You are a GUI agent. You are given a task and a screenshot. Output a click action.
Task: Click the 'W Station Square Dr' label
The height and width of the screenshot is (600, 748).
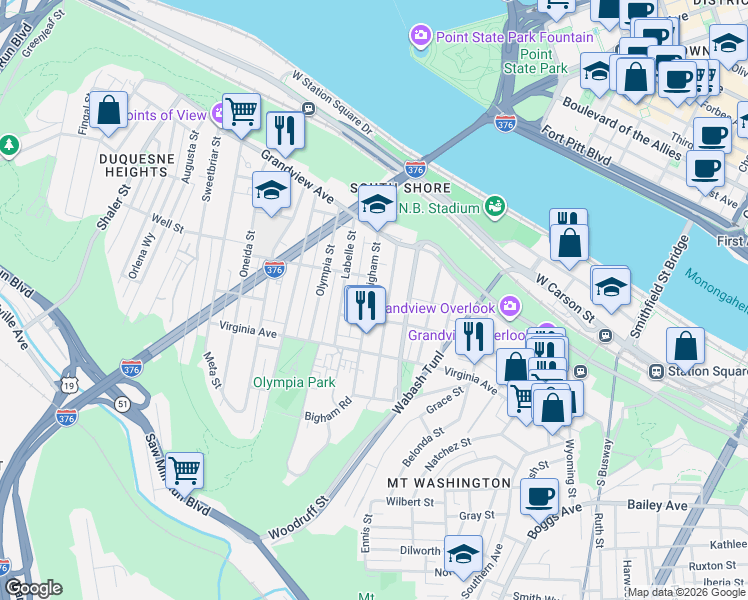[332, 103]
